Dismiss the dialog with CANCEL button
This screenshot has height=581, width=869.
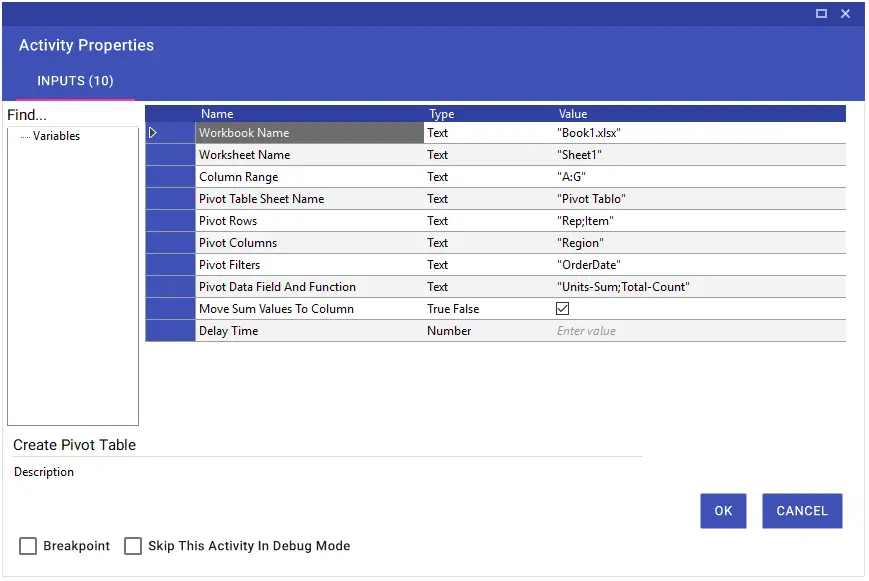(x=802, y=511)
